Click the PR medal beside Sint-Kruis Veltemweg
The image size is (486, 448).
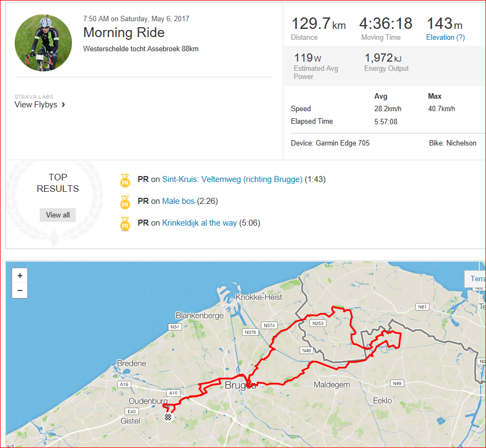tap(125, 180)
